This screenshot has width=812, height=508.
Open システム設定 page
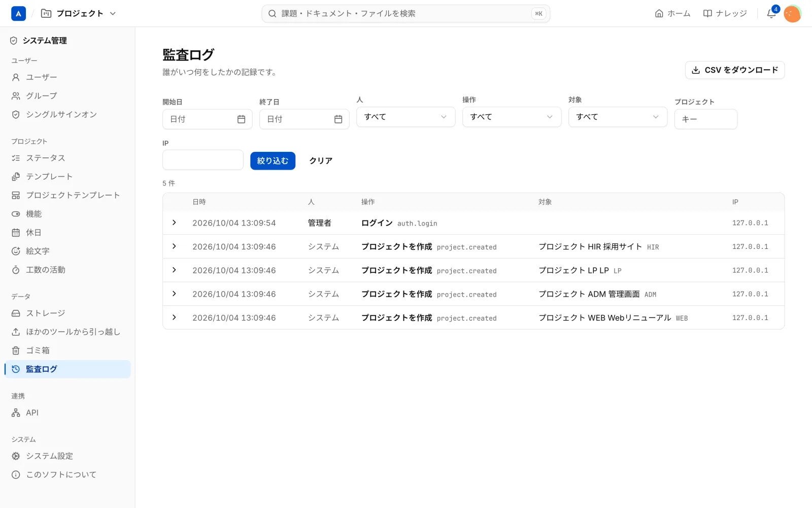[x=67, y=456]
